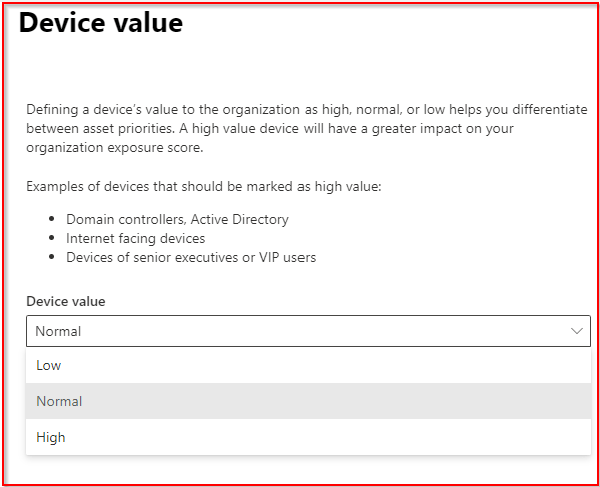Click the chevron arrow in Device value dropdown

[x=576, y=331]
